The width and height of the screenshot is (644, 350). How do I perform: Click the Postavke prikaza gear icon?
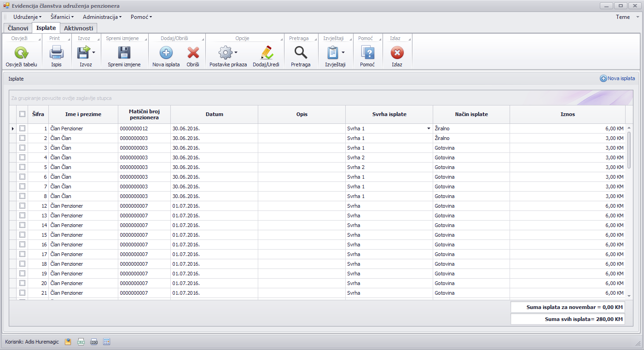(225, 52)
